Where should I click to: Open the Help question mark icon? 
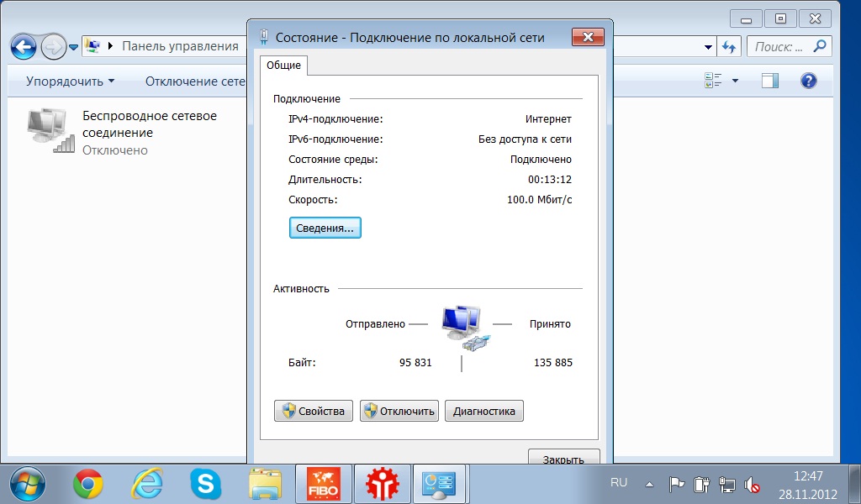pyautogui.click(x=808, y=81)
